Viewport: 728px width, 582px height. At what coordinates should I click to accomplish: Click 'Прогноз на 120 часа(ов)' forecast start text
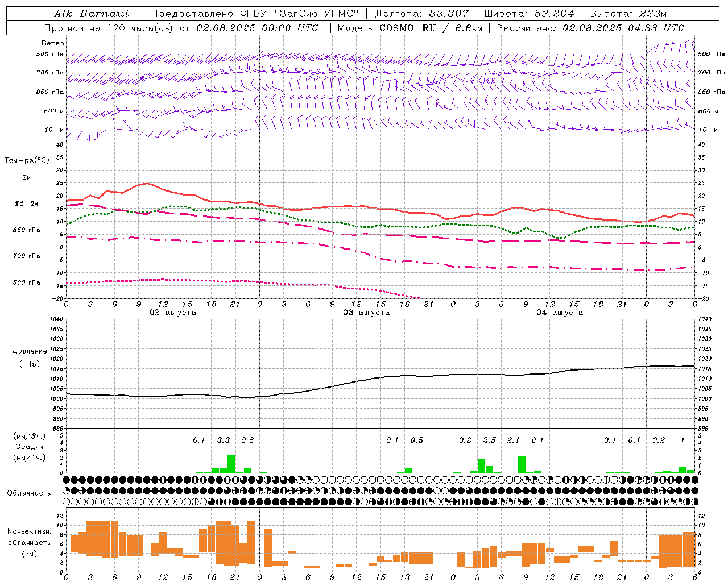pos(109,28)
